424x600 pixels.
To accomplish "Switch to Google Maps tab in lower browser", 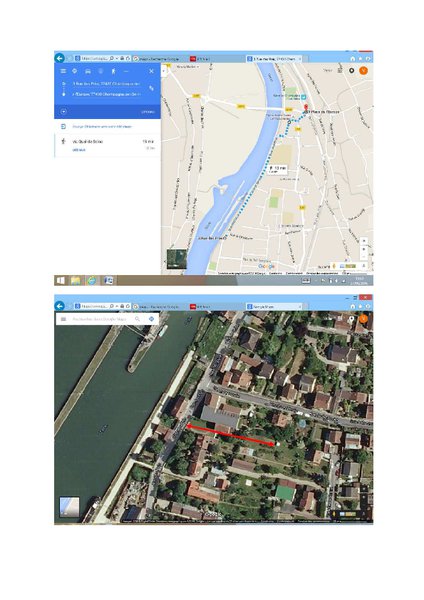I will click(274, 307).
